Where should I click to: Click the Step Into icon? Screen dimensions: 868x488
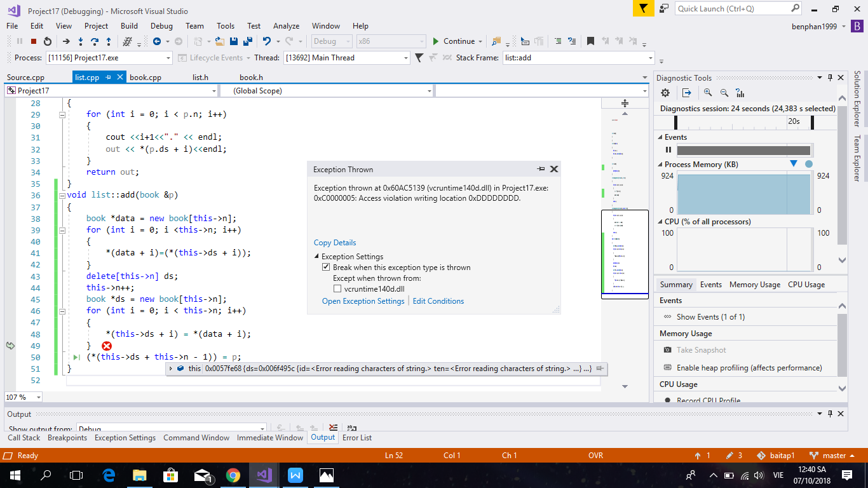point(81,41)
